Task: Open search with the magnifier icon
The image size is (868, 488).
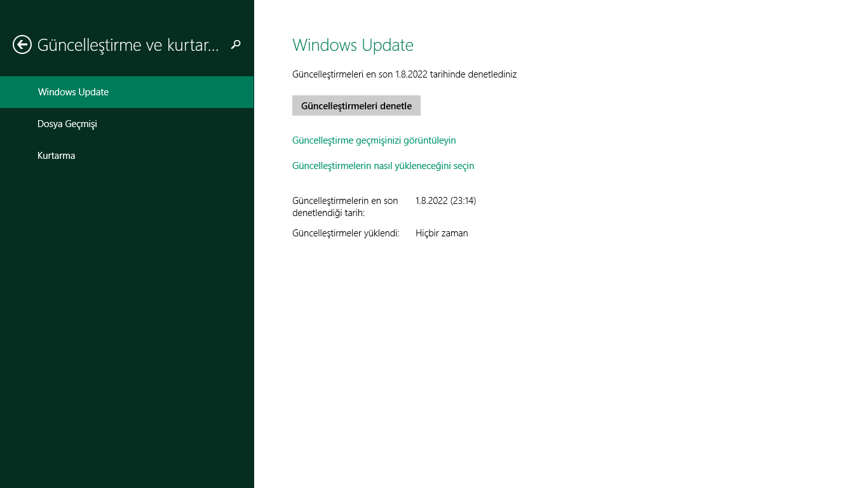Action: click(x=236, y=44)
